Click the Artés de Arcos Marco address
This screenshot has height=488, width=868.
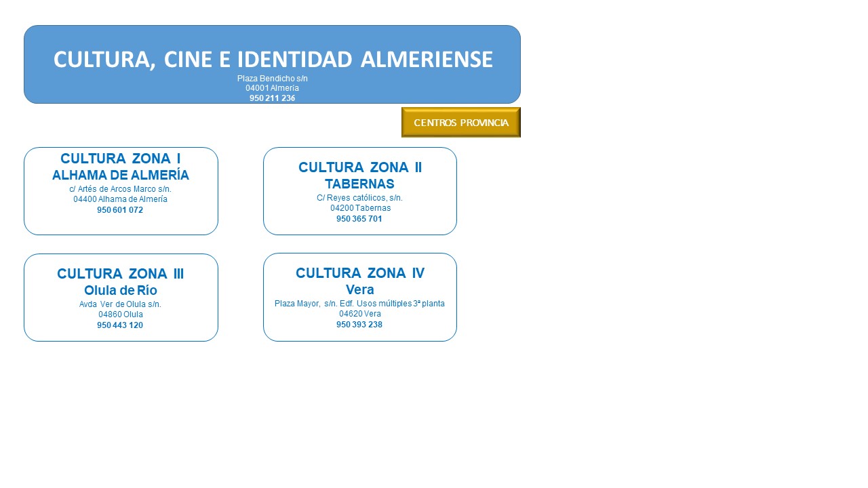click(x=121, y=189)
